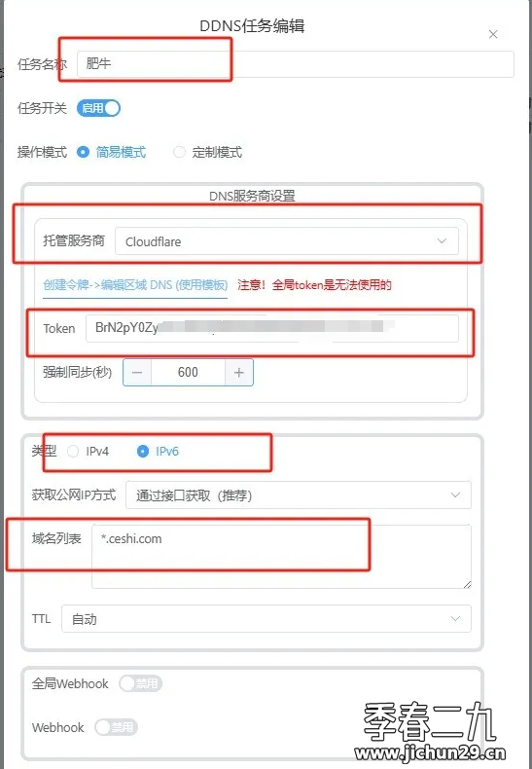Choose IPv4 type radio button
Screen dimensions: 532x769
73,452
